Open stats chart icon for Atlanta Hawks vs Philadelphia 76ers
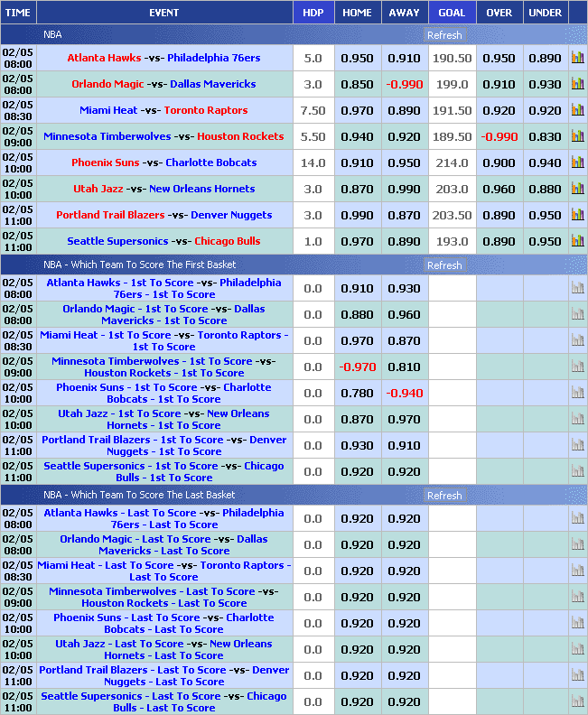 point(577,58)
